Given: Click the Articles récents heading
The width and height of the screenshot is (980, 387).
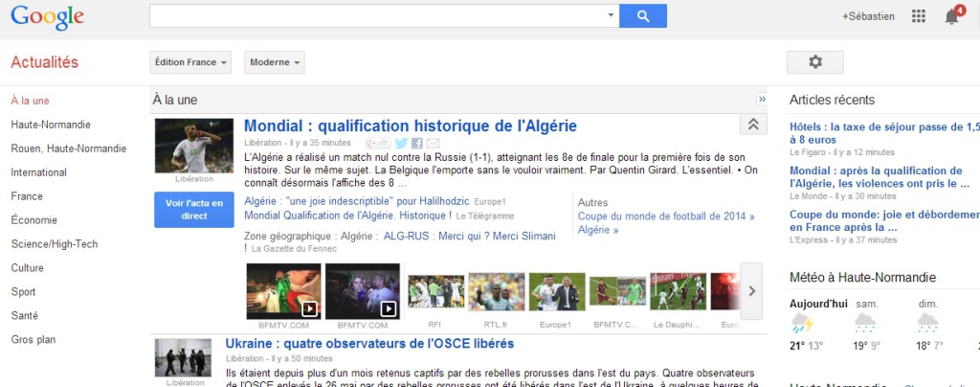Looking at the screenshot, I should [832, 100].
